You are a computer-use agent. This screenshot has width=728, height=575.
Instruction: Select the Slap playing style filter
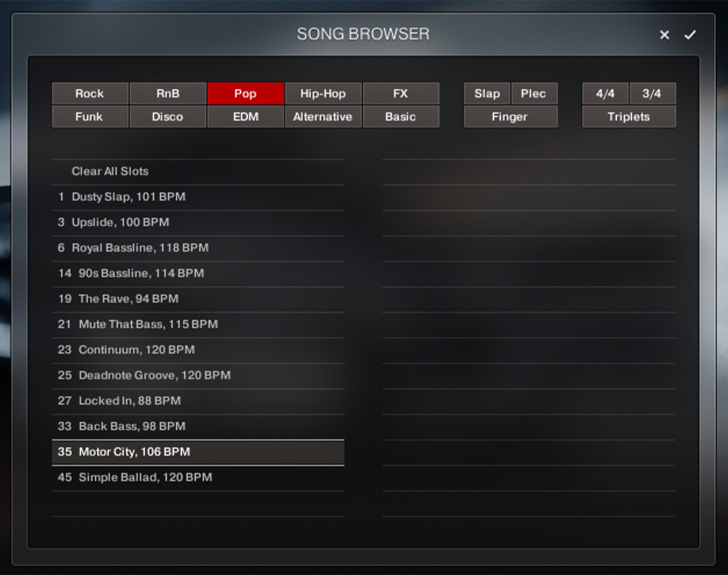pos(487,94)
